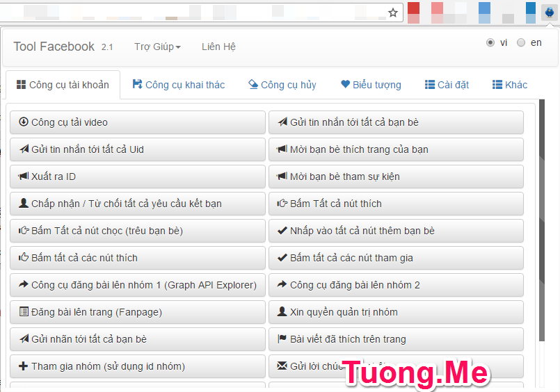The width and height of the screenshot is (560, 392).
Task: Click checkmark icon on Bấm tất cả các nút tham gia
Action: coord(282,258)
